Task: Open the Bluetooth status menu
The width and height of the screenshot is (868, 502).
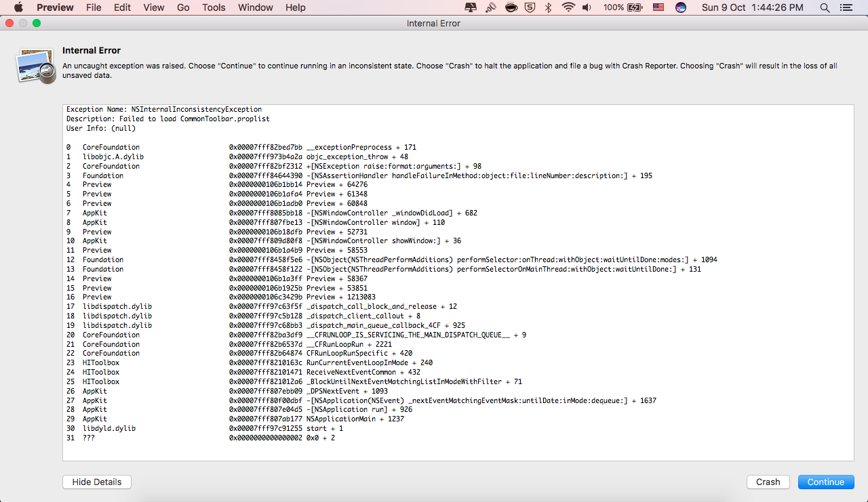Action: click(x=549, y=7)
